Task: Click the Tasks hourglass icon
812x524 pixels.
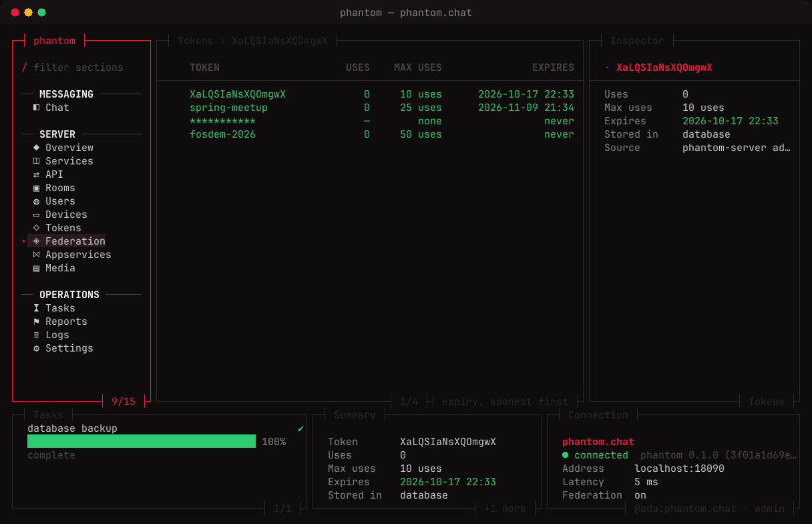Action: click(x=36, y=308)
